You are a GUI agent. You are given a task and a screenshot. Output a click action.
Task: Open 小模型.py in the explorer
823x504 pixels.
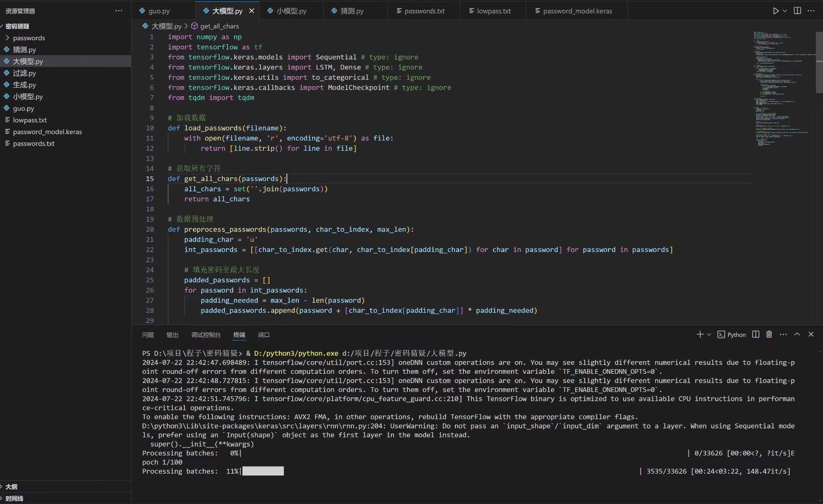click(x=65, y=97)
